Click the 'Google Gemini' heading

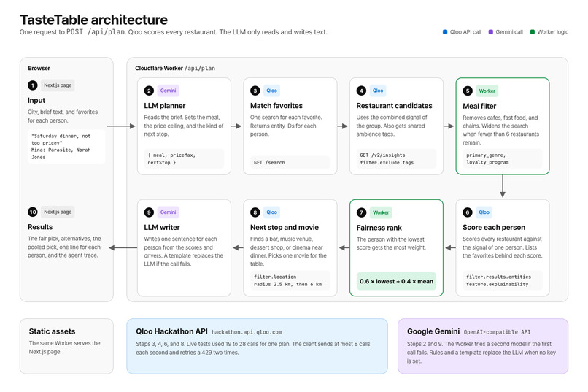433,331
